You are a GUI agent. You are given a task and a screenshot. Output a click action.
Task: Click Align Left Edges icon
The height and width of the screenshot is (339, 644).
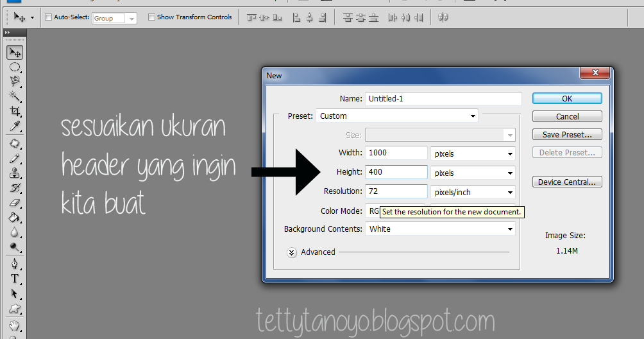(x=296, y=18)
